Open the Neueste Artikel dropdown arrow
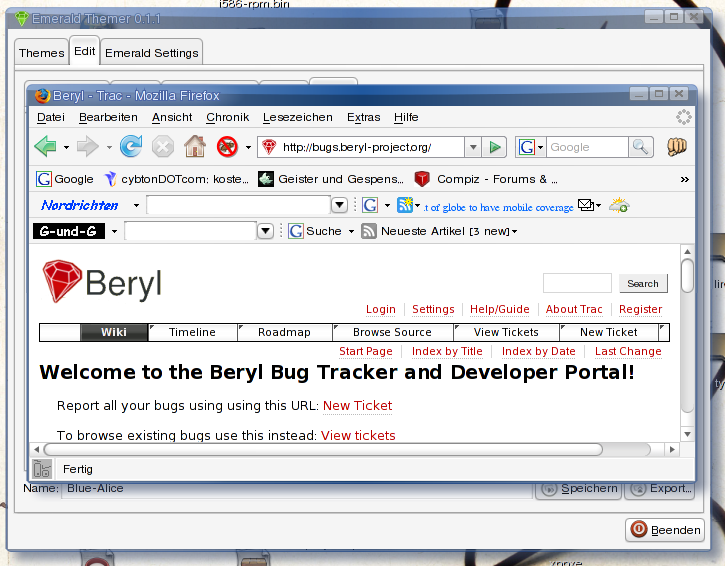Viewport: 725px width, 566px height. click(x=515, y=231)
